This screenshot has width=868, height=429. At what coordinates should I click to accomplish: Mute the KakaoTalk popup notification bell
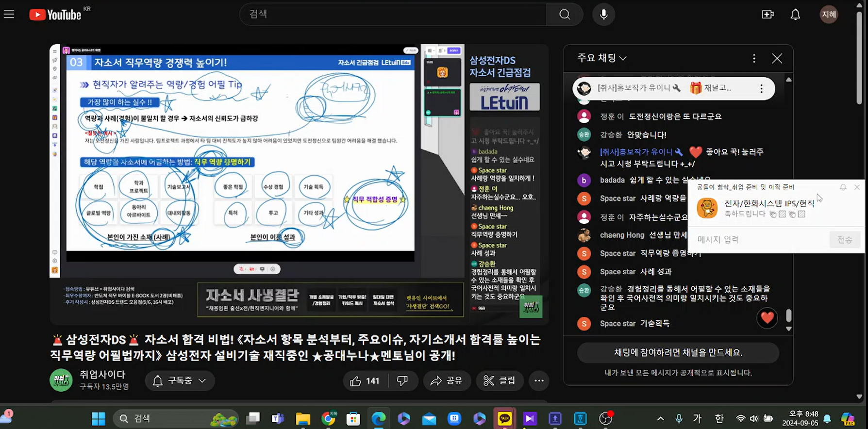click(x=843, y=187)
